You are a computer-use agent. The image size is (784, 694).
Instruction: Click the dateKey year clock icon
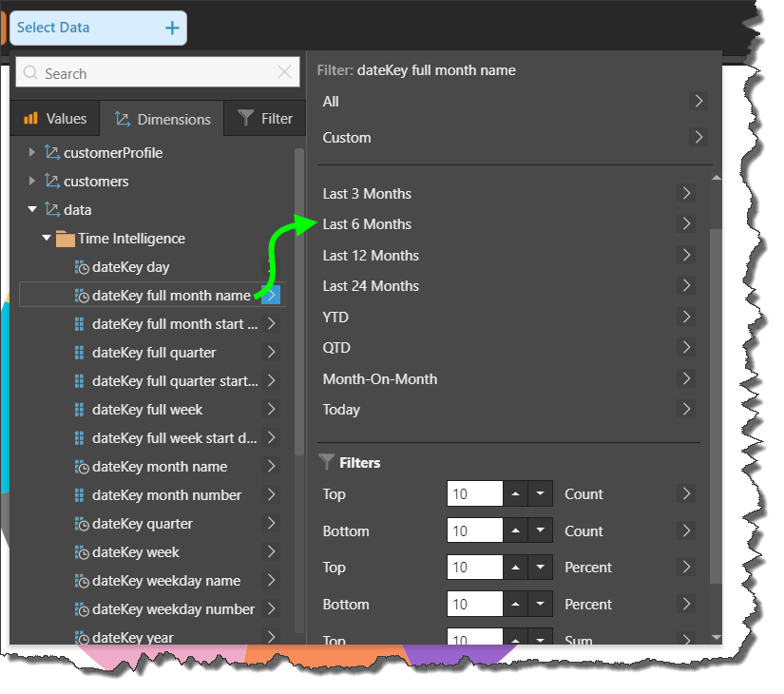82,638
